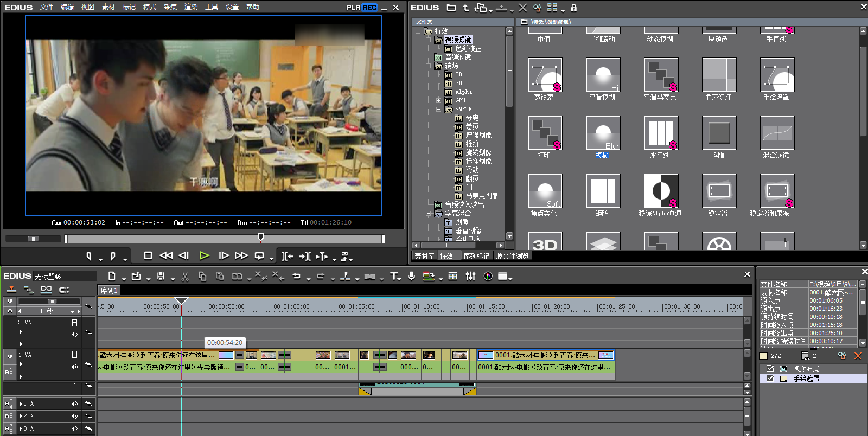Open the 文件 menu
The height and width of the screenshot is (436, 868).
(47, 7)
